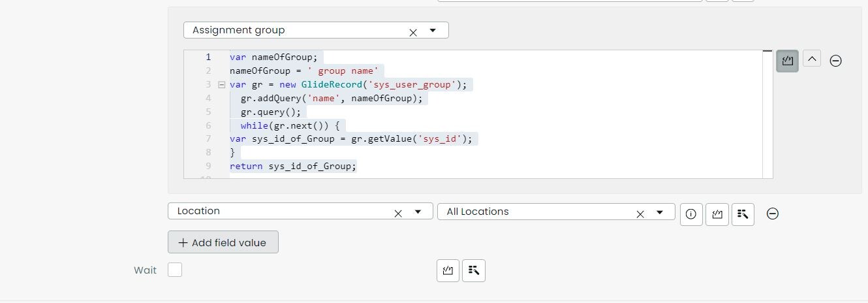Fold the code block at line 3

[x=221, y=85]
